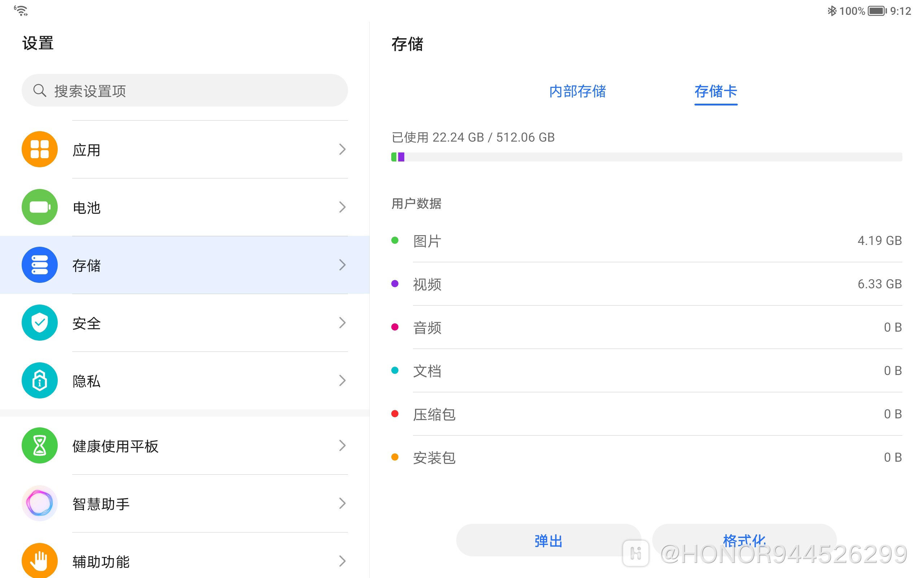Expand the 隐私 row chevron
924x578 pixels.
click(343, 380)
